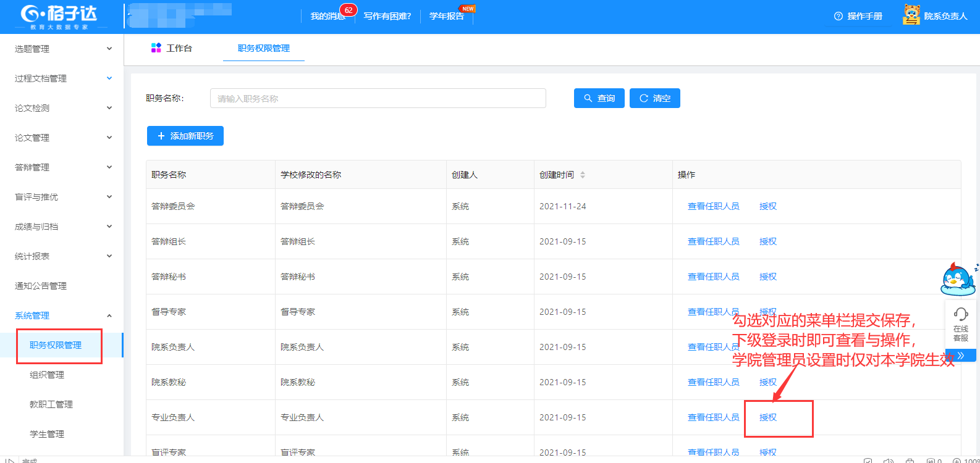Open the 操作手册 help manual
Screen dimensions: 980x463
(x=858, y=16)
